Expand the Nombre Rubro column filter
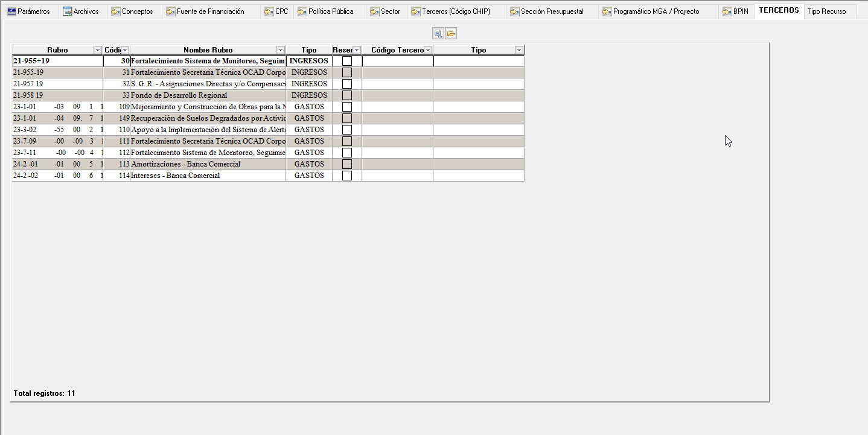868x435 pixels. point(281,50)
